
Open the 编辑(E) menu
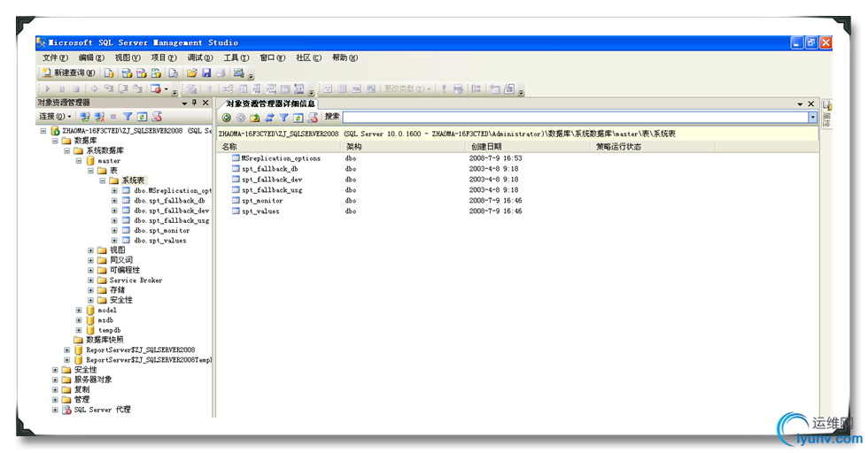(x=91, y=58)
